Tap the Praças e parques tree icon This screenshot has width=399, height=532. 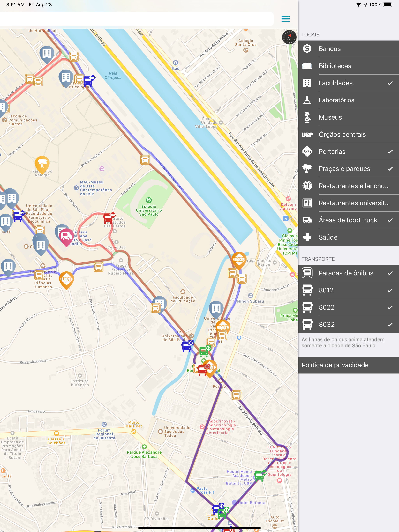pyautogui.click(x=307, y=169)
